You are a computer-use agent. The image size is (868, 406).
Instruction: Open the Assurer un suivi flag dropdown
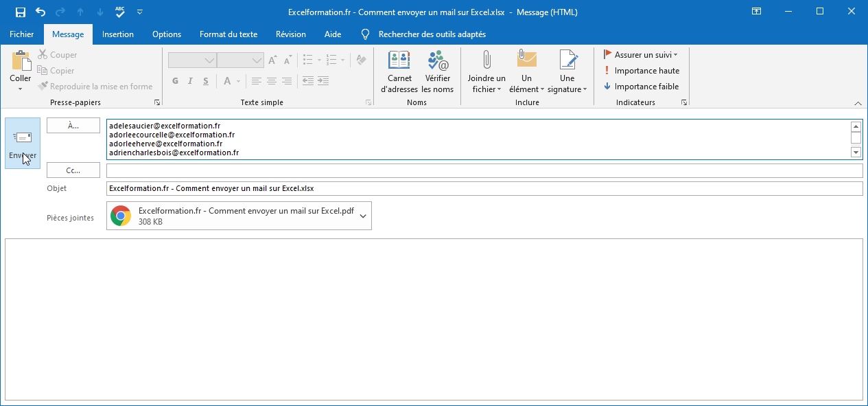pos(641,55)
